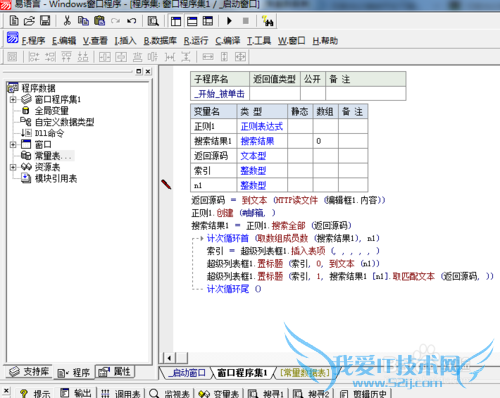The image size is (500, 398).
Task: Click the 计次循环尾 code line
Action: 234,289
